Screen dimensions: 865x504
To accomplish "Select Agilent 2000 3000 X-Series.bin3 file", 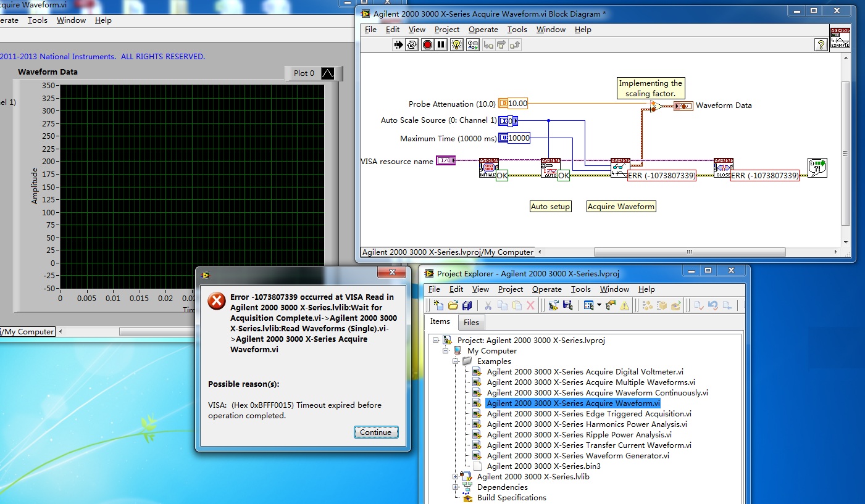I will click(x=543, y=466).
